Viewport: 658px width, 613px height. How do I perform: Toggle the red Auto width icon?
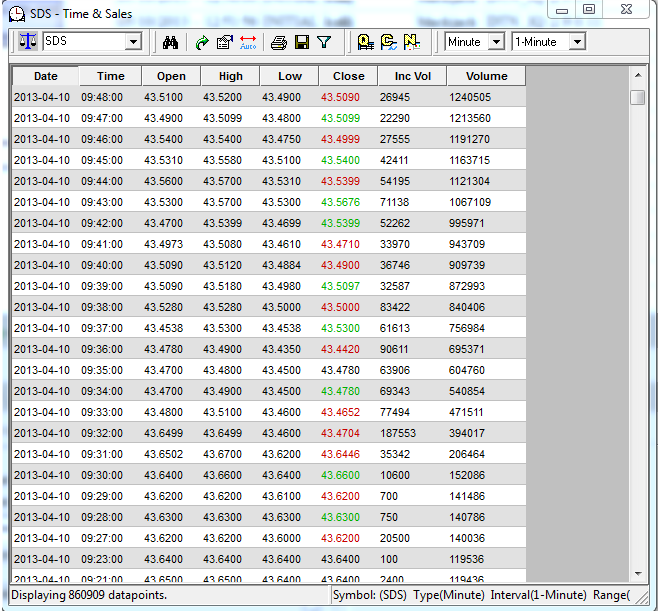tap(248, 42)
